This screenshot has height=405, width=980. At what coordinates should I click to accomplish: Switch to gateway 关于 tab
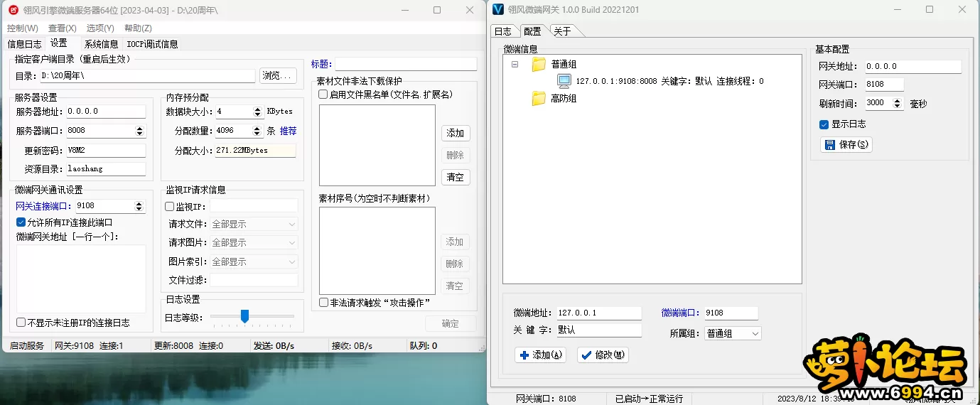coord(562,31)
